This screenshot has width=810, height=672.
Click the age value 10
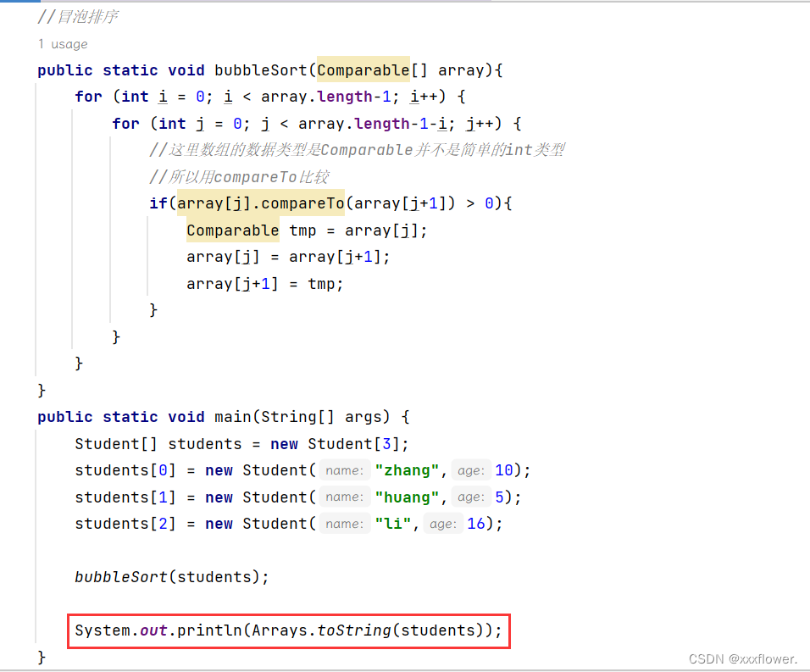point(503,470)
